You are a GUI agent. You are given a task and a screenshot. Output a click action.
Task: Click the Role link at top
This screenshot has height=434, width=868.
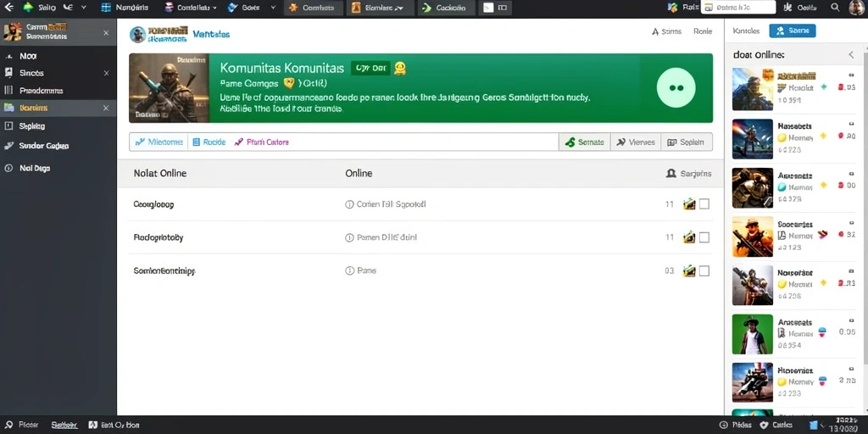point(703,31)
